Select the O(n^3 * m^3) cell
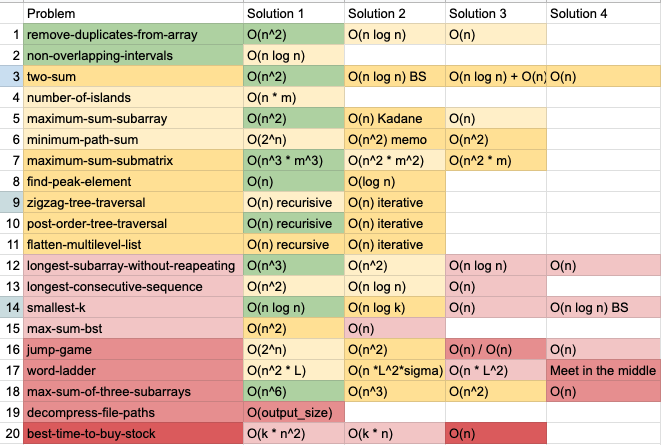Screen dimensions: 661x445 tap(294, 161)
